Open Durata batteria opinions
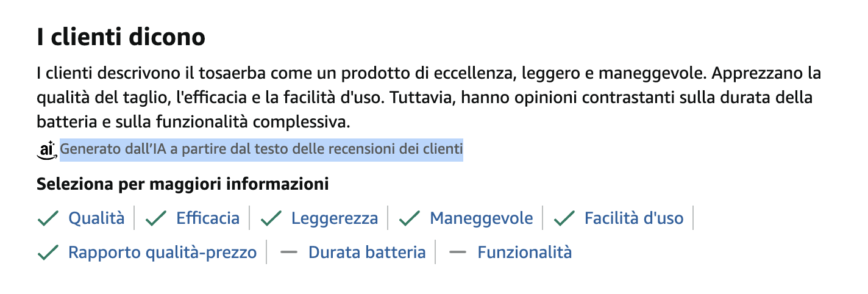Screen dimensions: 868x294 tap(367, 253)
